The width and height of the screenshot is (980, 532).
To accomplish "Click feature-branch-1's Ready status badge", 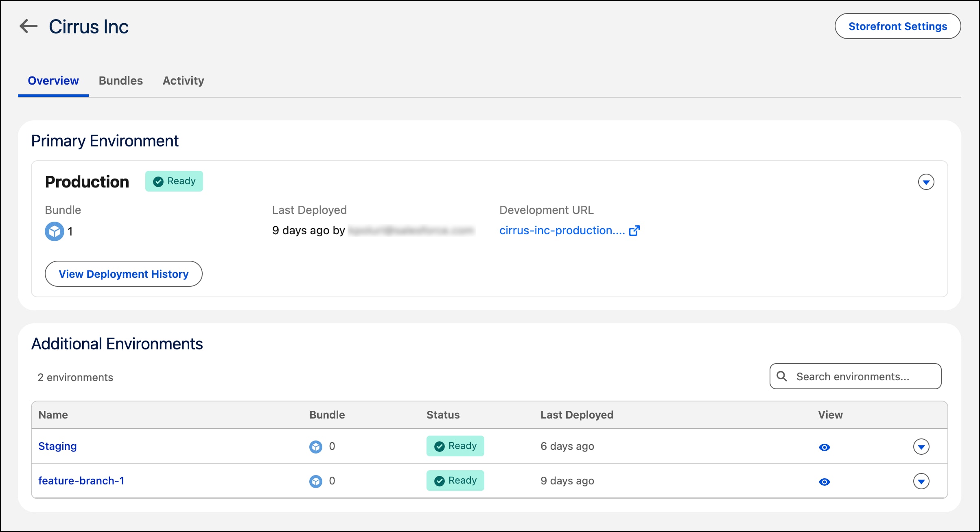I will click(x=455, y=481).
